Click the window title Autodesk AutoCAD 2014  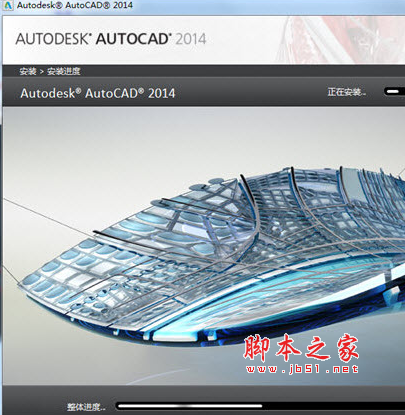click(x=75, y=5)
